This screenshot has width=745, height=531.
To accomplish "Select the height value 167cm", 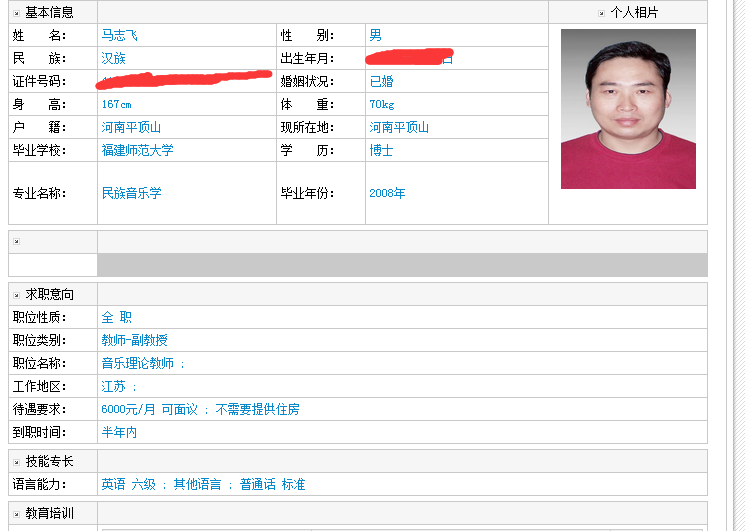I will (116, 104).
